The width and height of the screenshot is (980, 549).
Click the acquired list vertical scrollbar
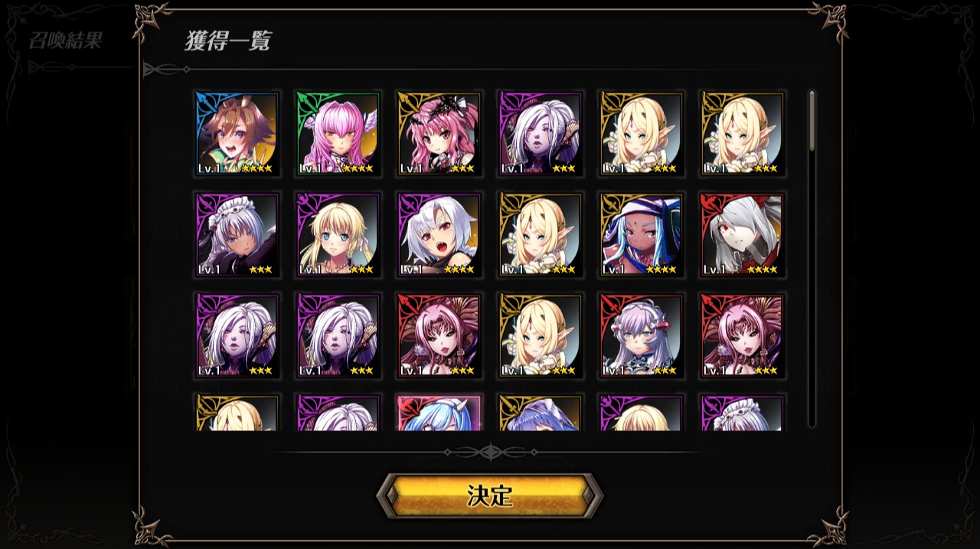click(x=812, y=259)
